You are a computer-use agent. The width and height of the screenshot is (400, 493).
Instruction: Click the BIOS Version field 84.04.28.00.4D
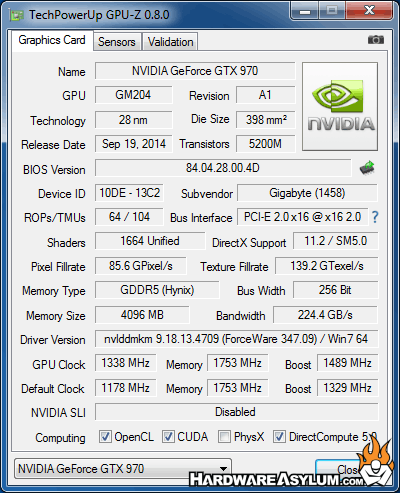[223, 168]
